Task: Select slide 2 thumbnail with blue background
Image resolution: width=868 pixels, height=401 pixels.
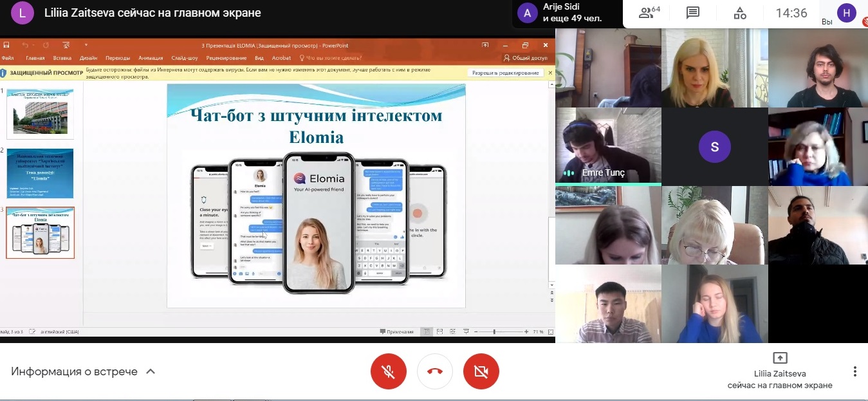Action: (x=40, y=173)
